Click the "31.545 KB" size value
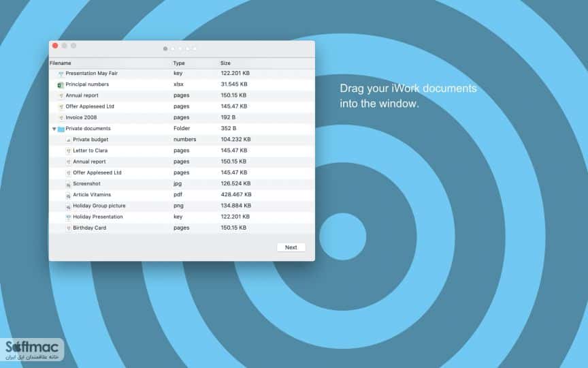The height and width of the screenshot is (368, 588). [x=234, y=84]
